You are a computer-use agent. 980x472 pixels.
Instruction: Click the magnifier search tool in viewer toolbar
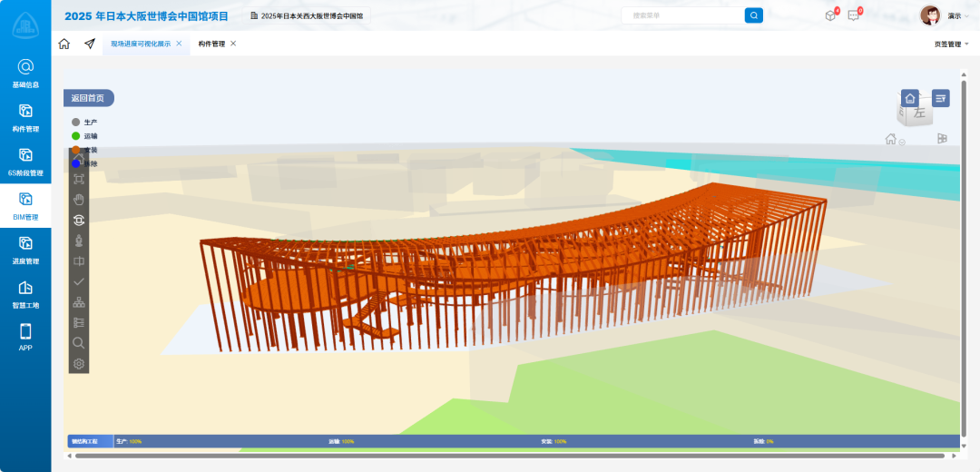pyautogui.click(x=79, y=343)
